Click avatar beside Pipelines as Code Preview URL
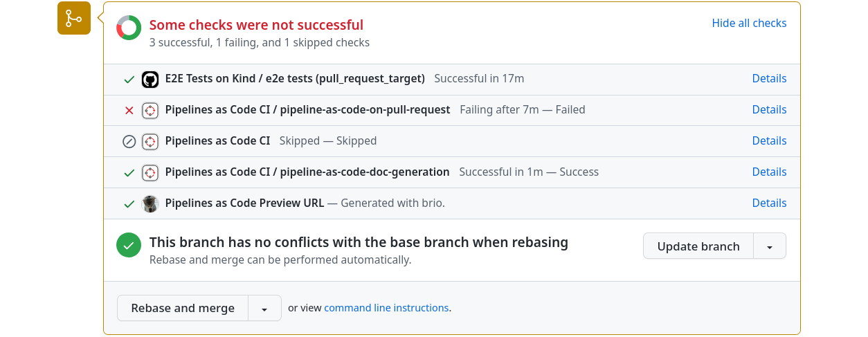The image size is (868, 337). tap(150, 203)
